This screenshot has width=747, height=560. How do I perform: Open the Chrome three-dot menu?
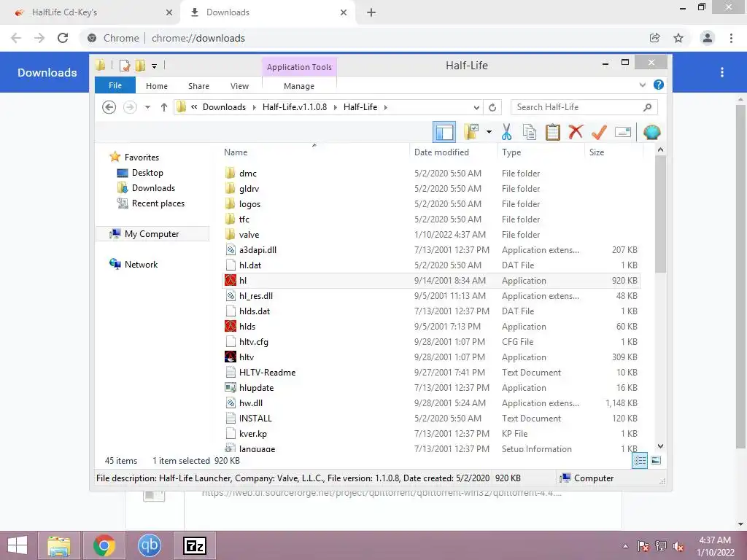tap(731, 38)
